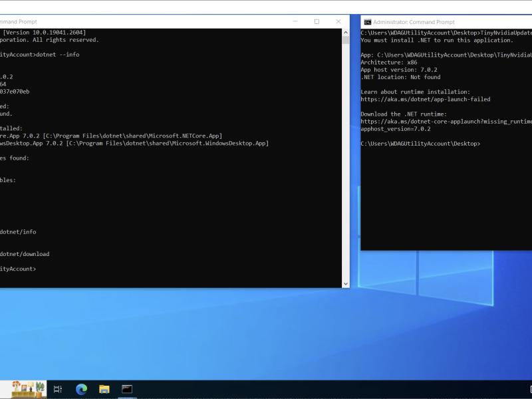Maximize the left Command Prompt window

tap(317, 21)
